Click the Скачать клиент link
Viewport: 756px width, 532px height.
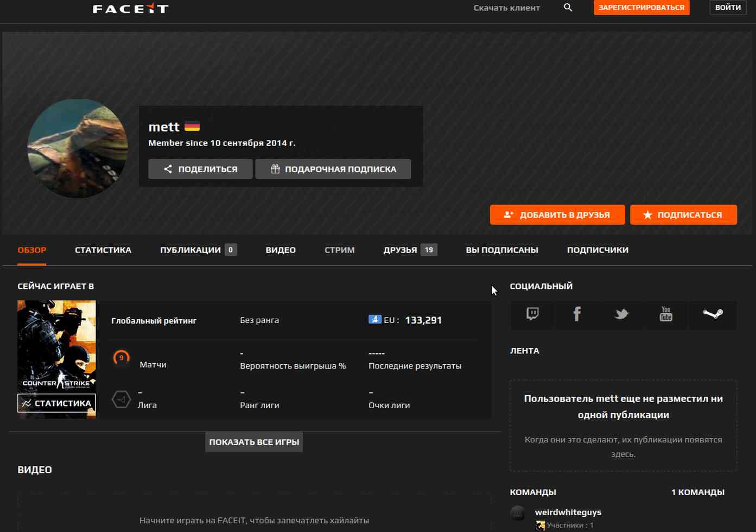coord(506,8)
